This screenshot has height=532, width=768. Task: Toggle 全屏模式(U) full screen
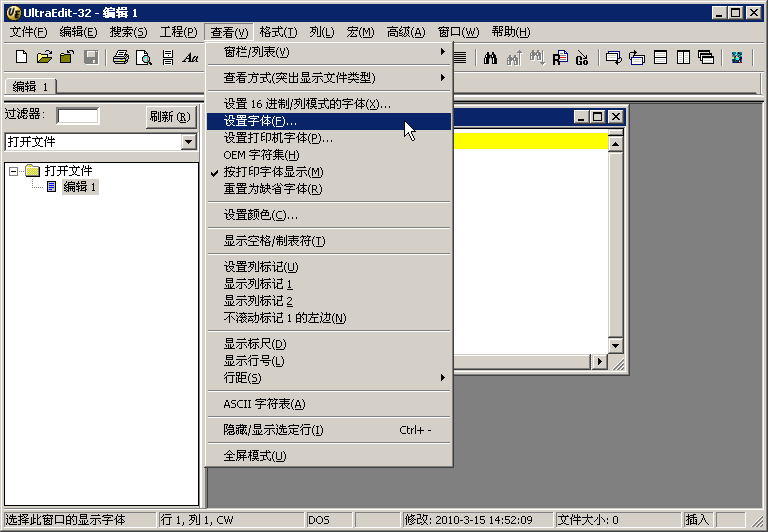pos(328,456)
